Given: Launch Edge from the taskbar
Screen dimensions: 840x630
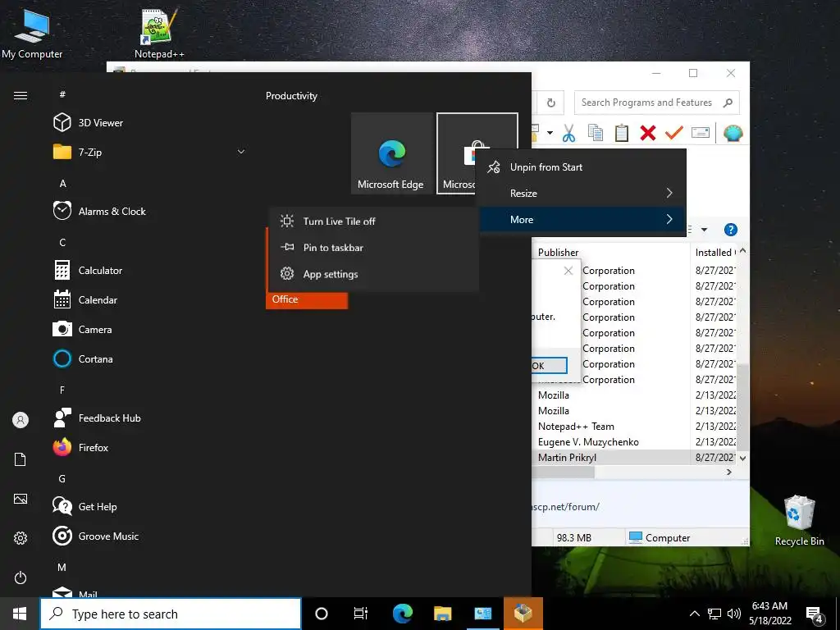Looking at the screenshot, I should [402, 614].
